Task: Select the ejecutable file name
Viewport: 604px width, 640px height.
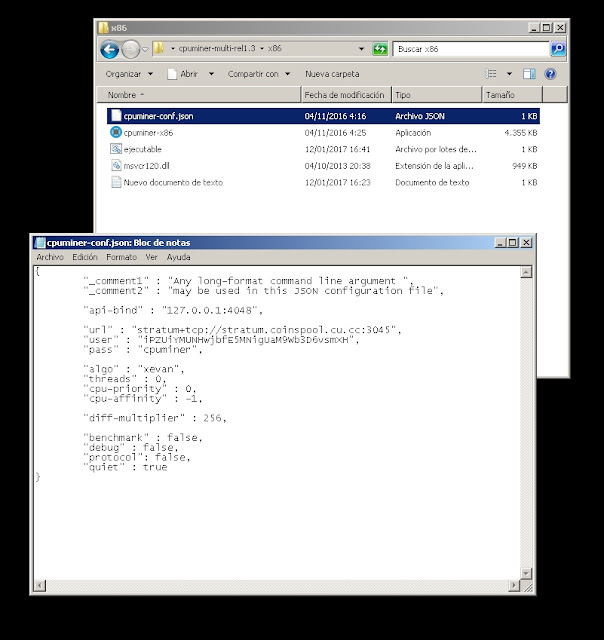Action: [x=142, y=149]
